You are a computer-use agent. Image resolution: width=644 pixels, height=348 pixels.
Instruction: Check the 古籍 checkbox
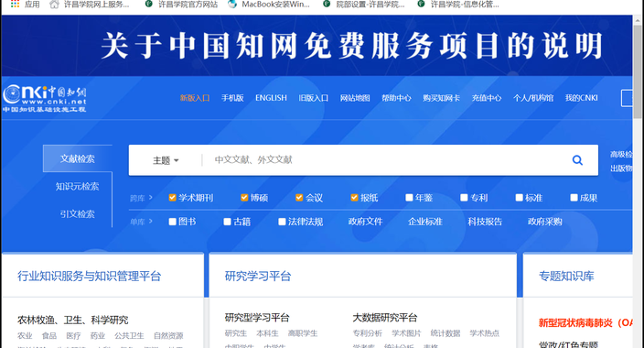coord(227,222)
